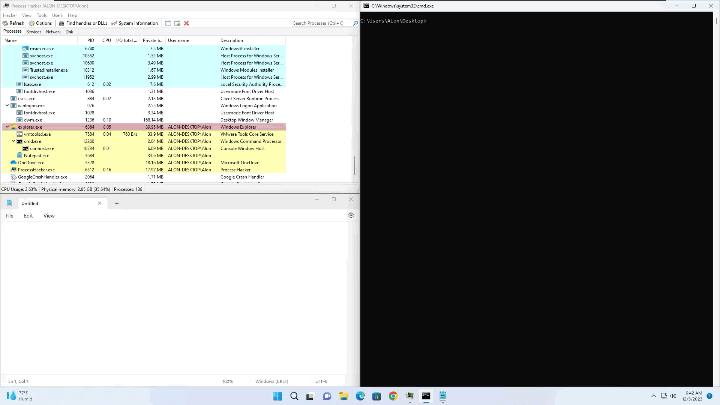This screenshot has height=405, width=720.
Task: Sort by the CPU column header
Action: [x=105, y=40]
